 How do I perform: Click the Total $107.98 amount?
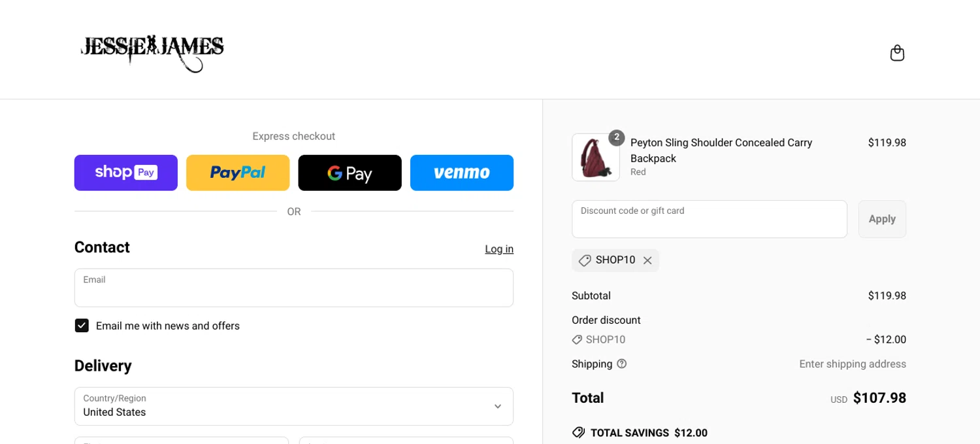(879, 398)
